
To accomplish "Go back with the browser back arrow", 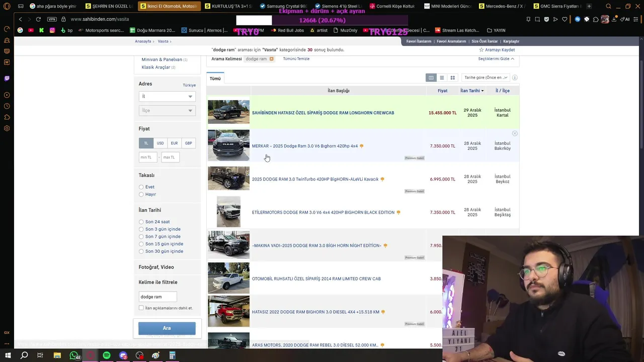I will pyautogui.click(x=20, y=19).
